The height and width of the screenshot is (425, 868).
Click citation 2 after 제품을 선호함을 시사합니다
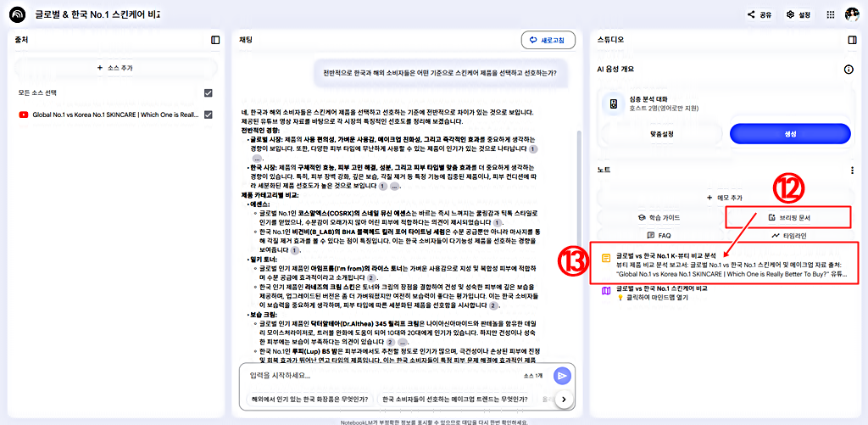(x=494, y=305)
